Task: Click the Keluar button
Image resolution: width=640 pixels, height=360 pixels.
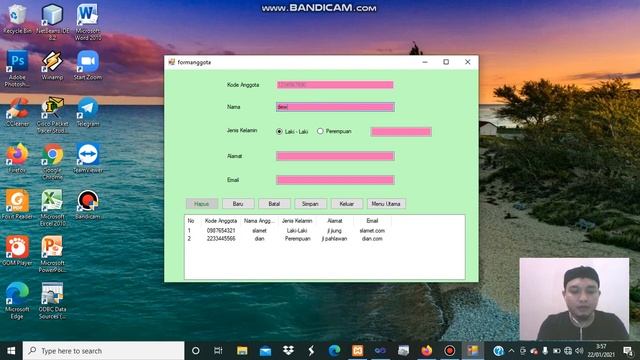Action: [347, 204]
